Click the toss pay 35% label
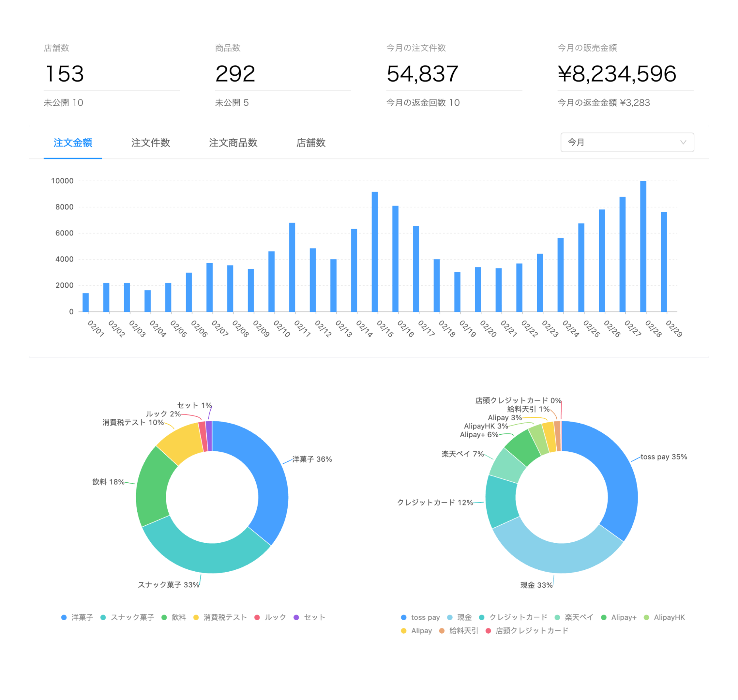This screenshot has height=700, width=738. (x=663, y=457)
